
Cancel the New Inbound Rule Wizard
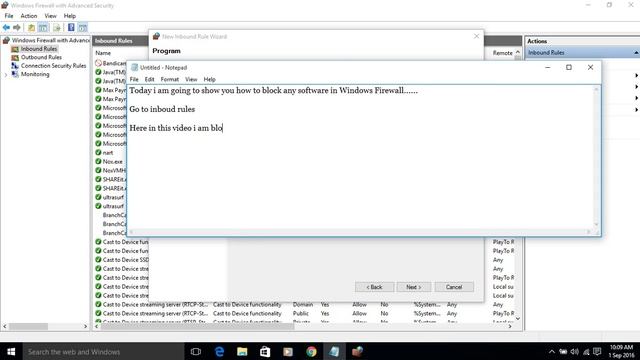[x=454, y=287]
